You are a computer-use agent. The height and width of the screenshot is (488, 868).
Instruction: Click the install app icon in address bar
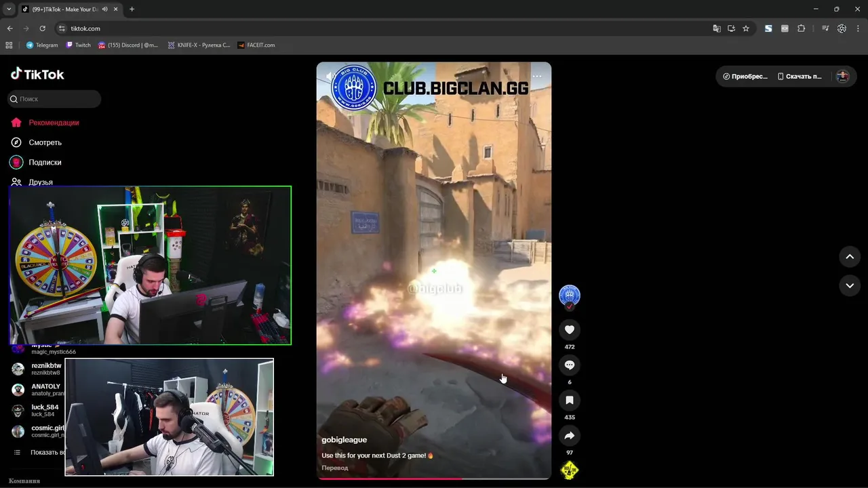point(731,28)
